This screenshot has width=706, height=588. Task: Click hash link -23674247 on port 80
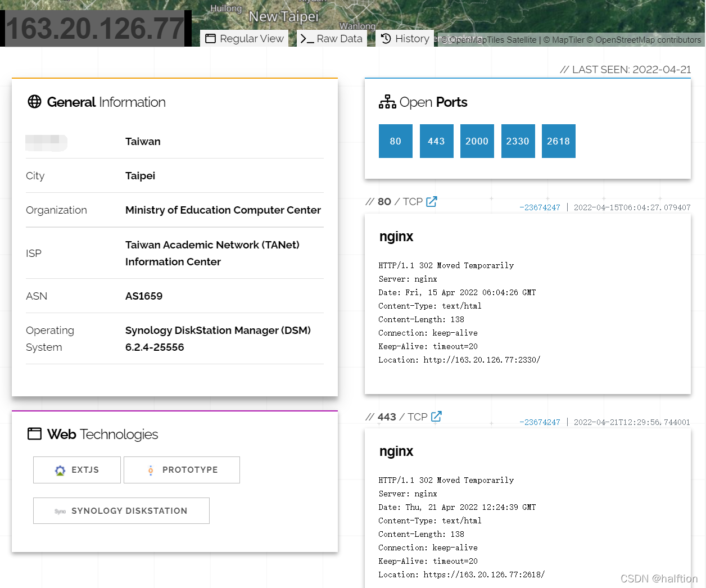click(x=540, y=207)
